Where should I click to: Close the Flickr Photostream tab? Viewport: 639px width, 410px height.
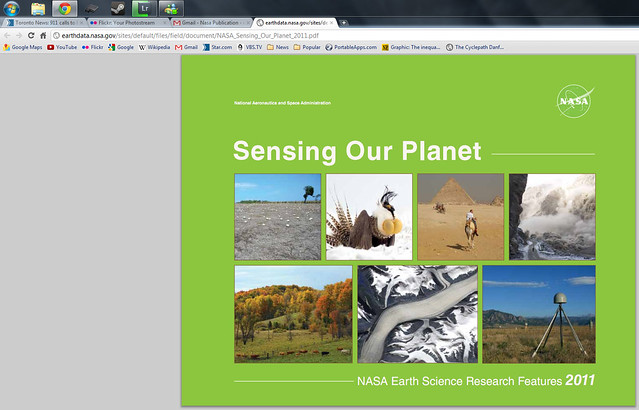[165, 23]
